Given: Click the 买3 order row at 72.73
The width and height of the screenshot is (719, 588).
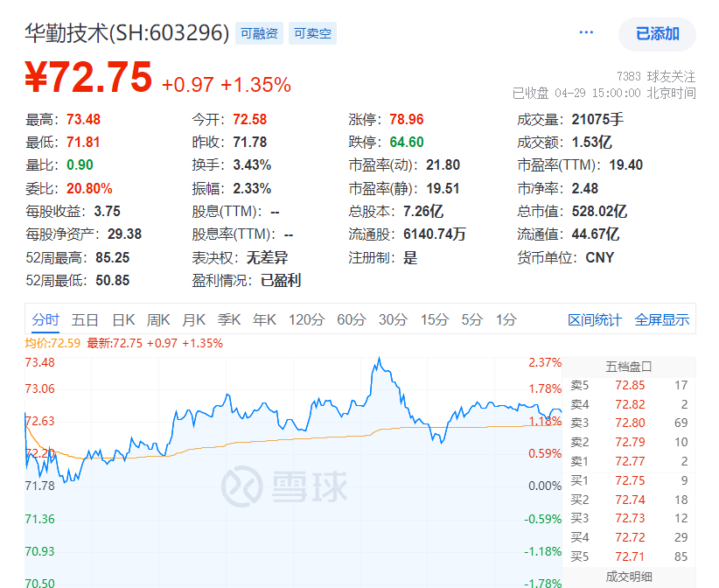Looking at the screenshot, I should (629, 518).
